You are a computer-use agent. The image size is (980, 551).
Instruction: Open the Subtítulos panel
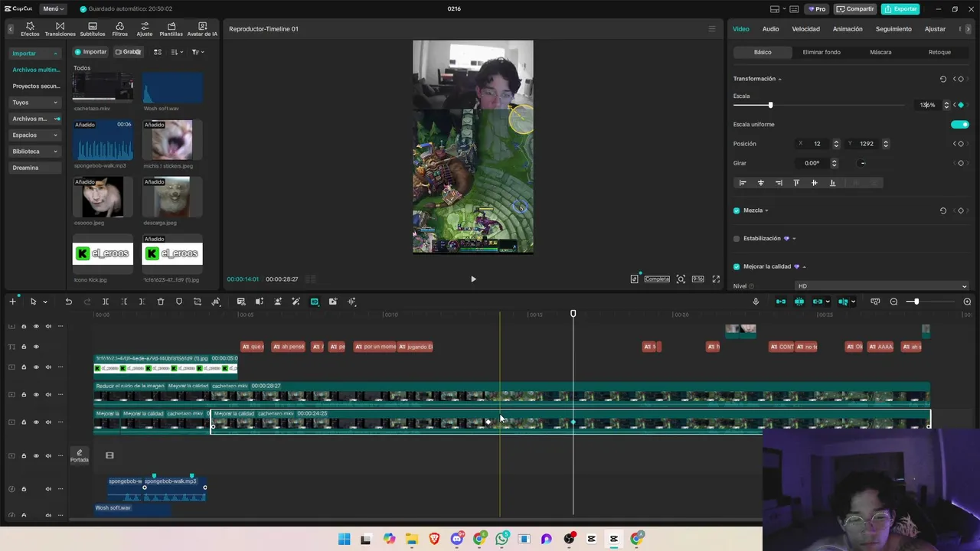click(x=93, y=29)
